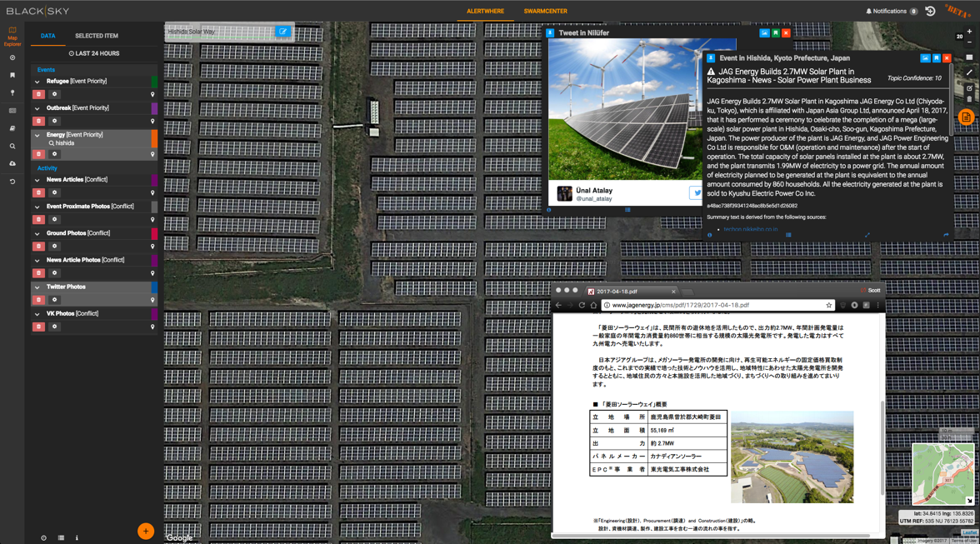980x544 pixels.
Task: Toggle map pin for News Articles layer
Action: (x=152, y=192)
